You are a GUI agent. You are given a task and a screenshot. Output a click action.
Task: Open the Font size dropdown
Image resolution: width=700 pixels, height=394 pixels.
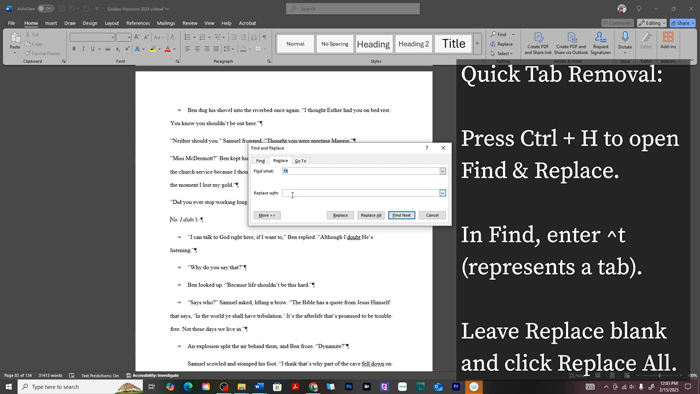[x=129, y=37]
